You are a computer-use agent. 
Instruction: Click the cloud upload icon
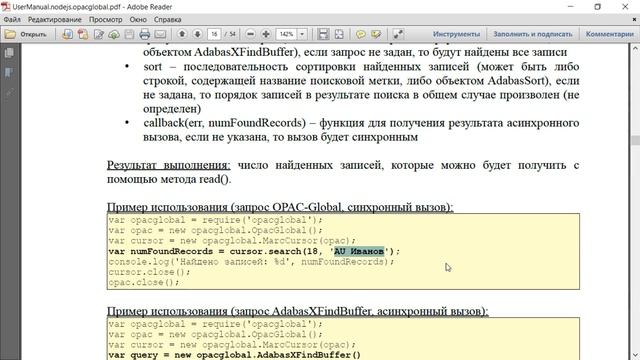(114, 34)
